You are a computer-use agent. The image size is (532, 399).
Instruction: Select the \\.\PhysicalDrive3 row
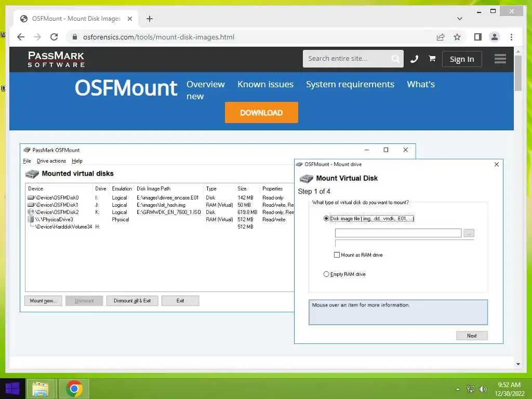(x=159, y=220)
